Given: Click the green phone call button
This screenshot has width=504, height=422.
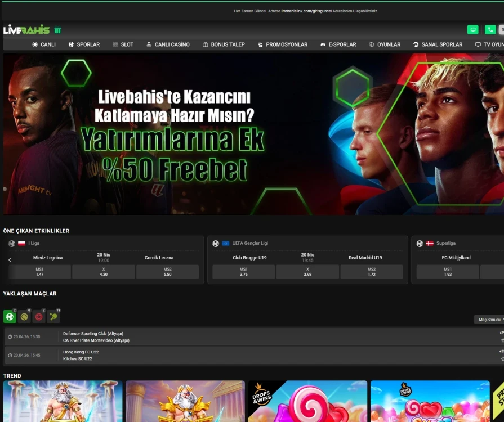Looking at the screenshot, I should point(490,30).
